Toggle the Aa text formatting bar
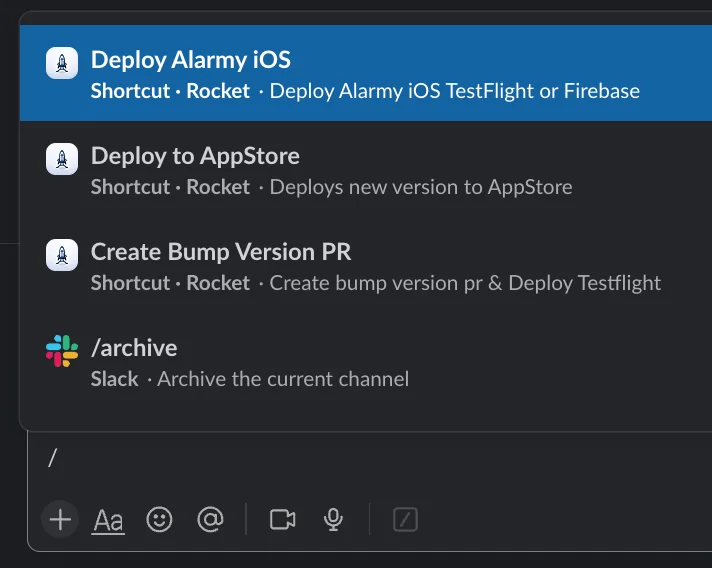The width and height of the screenshot is (712, 568). pyautogui.click(x=108, y=520)
